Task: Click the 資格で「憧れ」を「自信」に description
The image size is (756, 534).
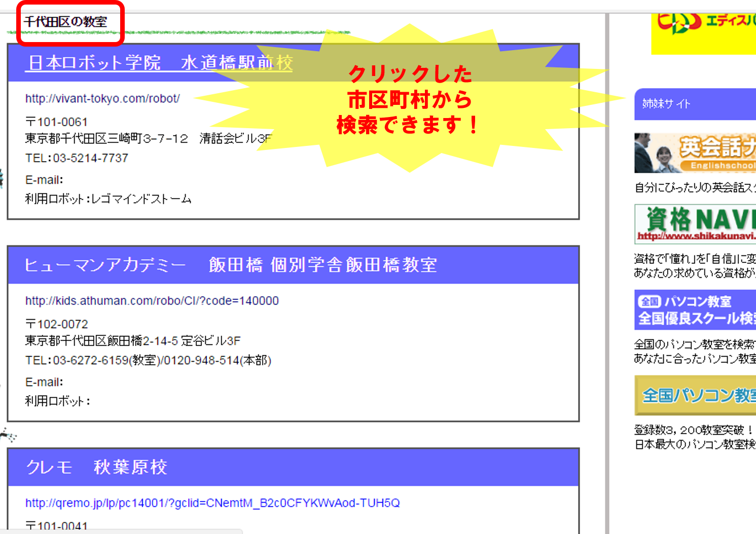Action: 695,265
